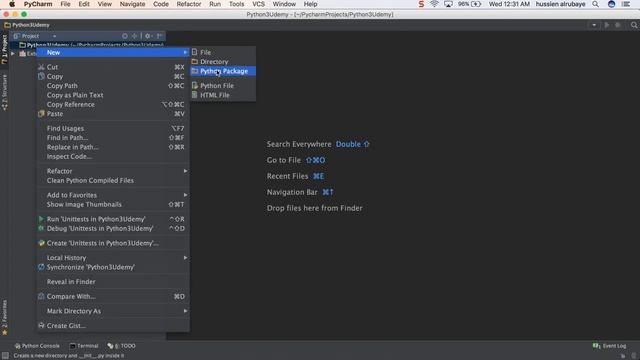Click the Debug button in top toolbar
This screenshot has width=640, height=360.
pos(618,25)
